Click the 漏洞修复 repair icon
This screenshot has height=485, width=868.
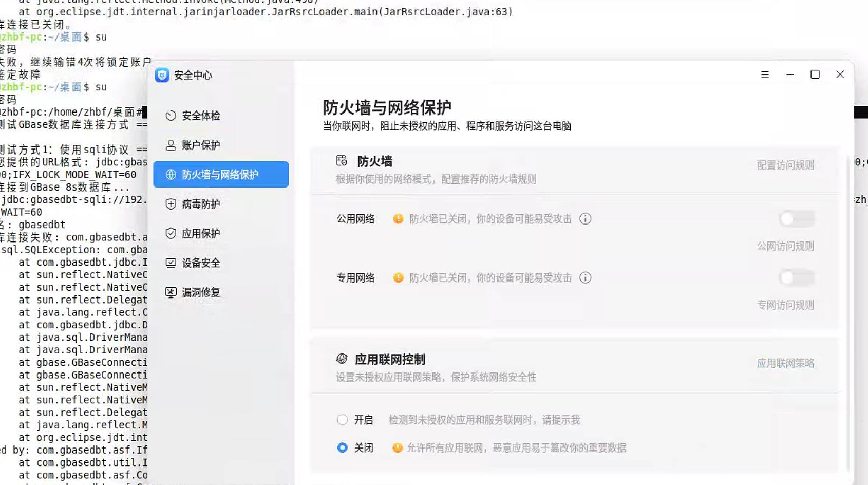171,292
